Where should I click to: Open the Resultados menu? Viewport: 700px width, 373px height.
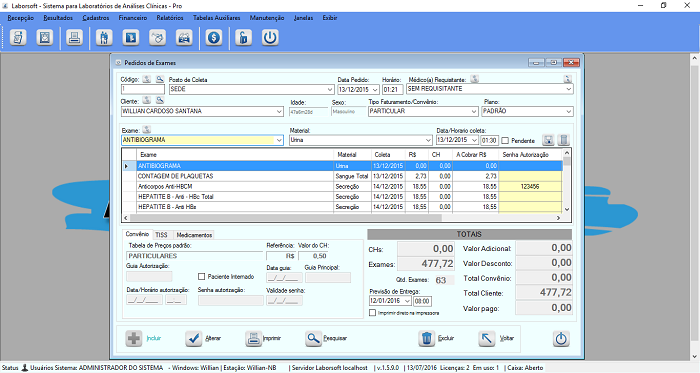(58, 18)
